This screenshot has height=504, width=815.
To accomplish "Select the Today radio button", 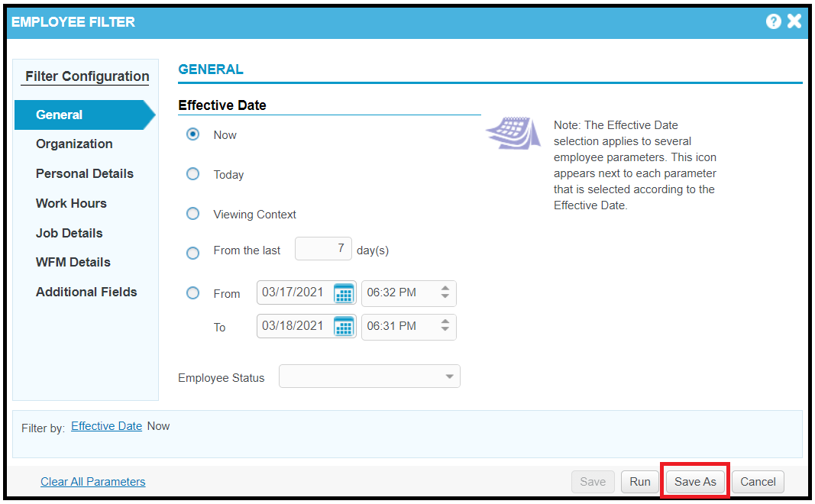I will coord(192,174).
